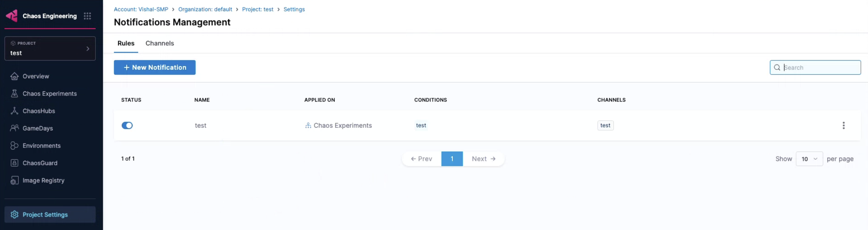Screen dimensions: 868x230
Task: Disable the test notification rule toggle
Action: pyautogui.click(x=127, y=126)
